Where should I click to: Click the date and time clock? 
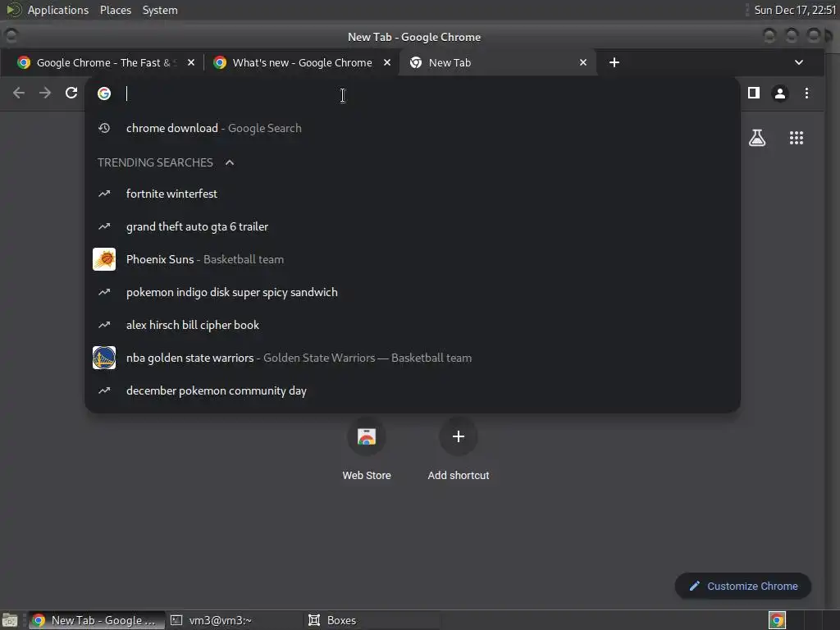[x=795, y=10]
